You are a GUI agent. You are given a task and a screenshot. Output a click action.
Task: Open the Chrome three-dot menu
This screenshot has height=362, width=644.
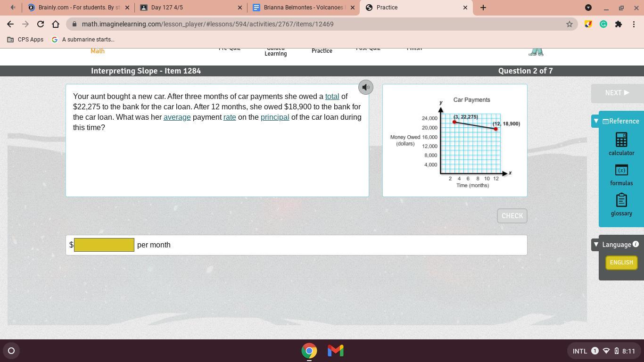click(634, 24)
